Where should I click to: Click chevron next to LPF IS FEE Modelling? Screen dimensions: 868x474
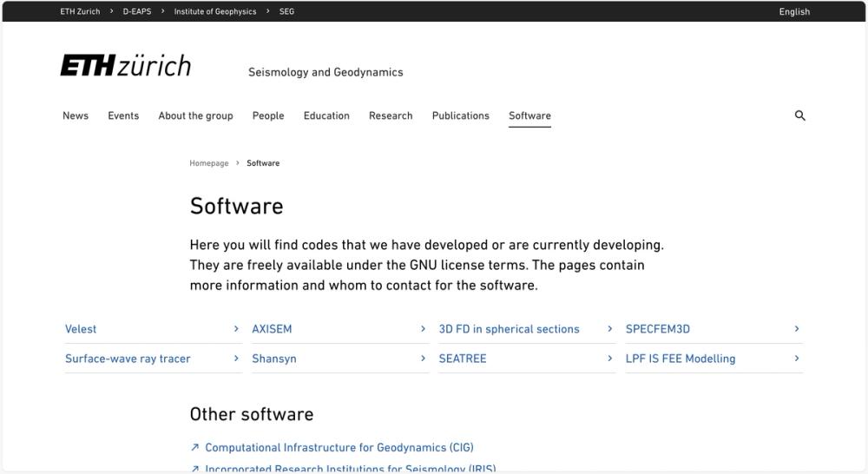coord(797,359)
